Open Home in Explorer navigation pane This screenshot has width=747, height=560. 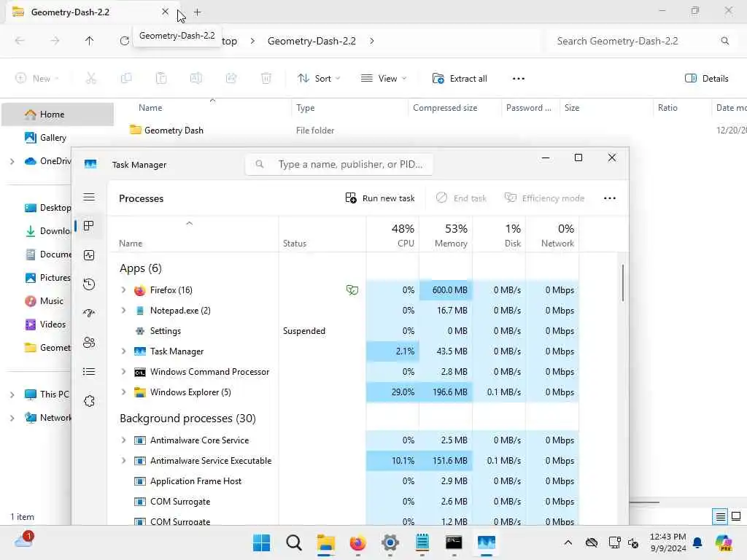point(58,114)
